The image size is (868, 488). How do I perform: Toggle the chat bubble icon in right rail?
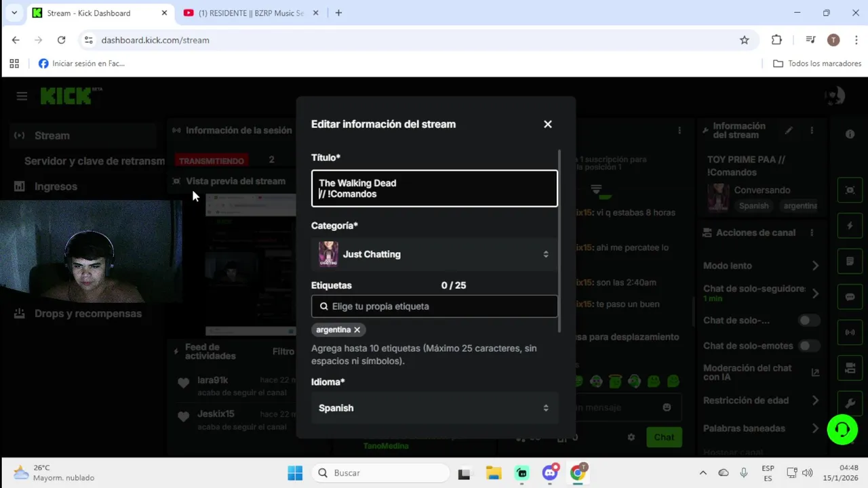coord(850,297)
